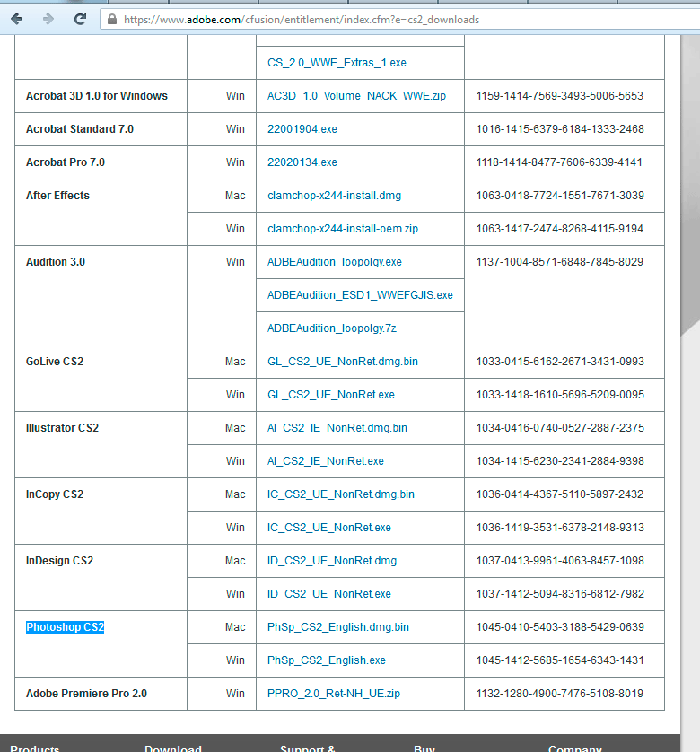Image resolution: width=700 pixels, height=752 pixels.
Task: Click InDesign Win serial 1037-1412-5094-8316-6812-7982
Action: pos(560,594)
